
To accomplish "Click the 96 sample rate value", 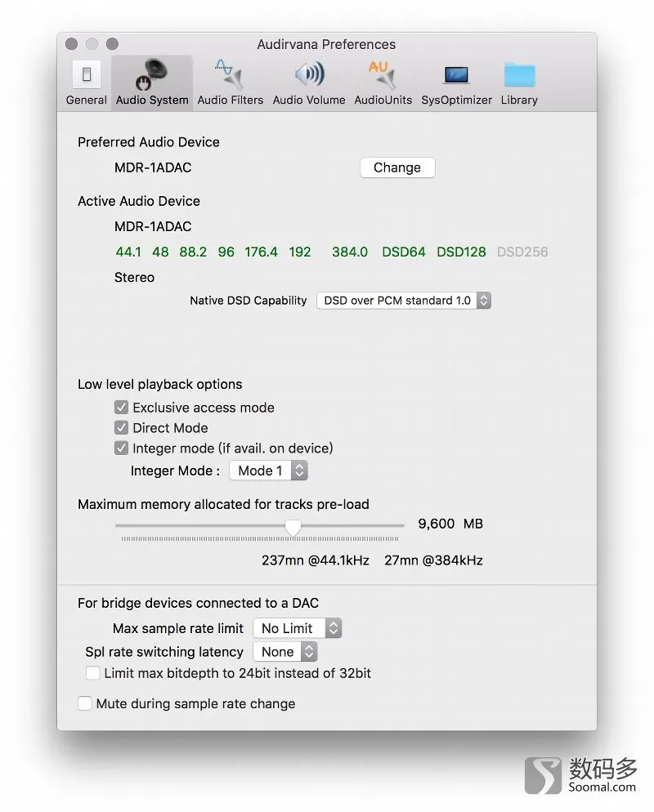I will (226, 252).
